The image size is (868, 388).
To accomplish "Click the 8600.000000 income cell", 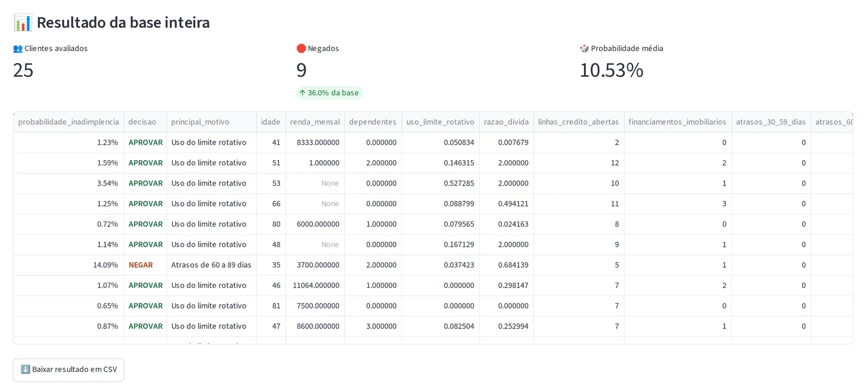I will tap(315, 326).
